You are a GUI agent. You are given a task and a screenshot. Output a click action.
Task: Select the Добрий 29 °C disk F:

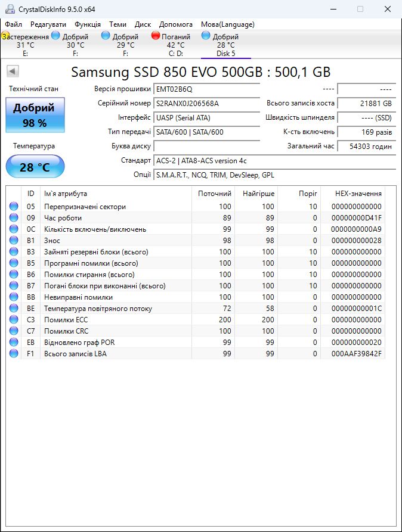[125, 45]
